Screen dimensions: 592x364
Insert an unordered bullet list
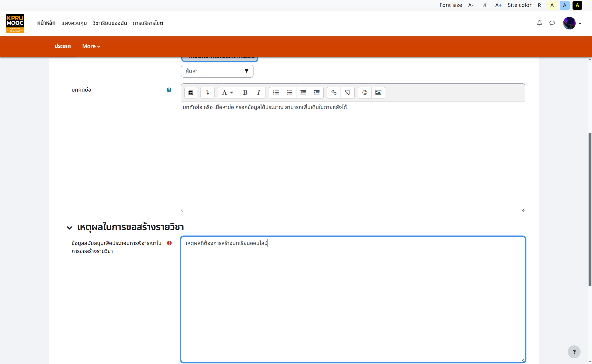[x=276, y=92]
